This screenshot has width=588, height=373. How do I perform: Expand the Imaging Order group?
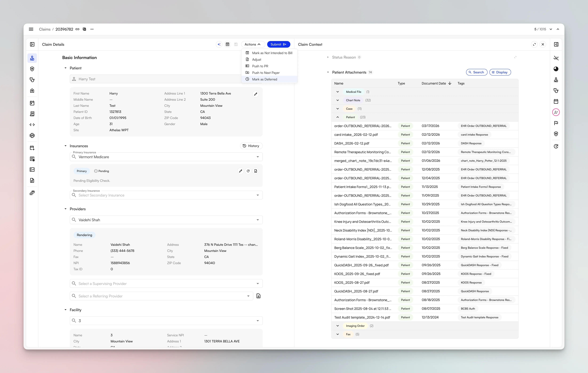click(x=338, y=326)
